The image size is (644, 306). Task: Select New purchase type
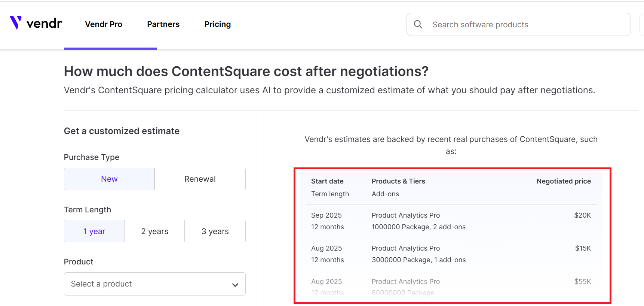109,179
